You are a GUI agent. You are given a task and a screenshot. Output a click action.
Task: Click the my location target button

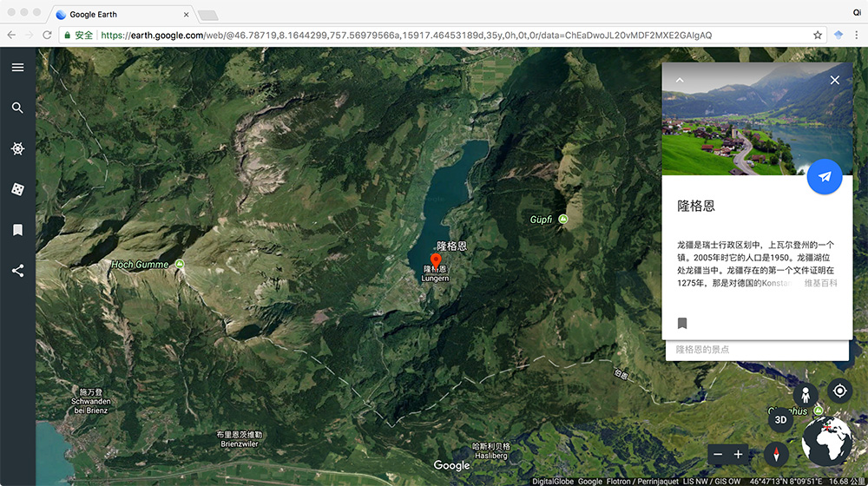[839, 391]
